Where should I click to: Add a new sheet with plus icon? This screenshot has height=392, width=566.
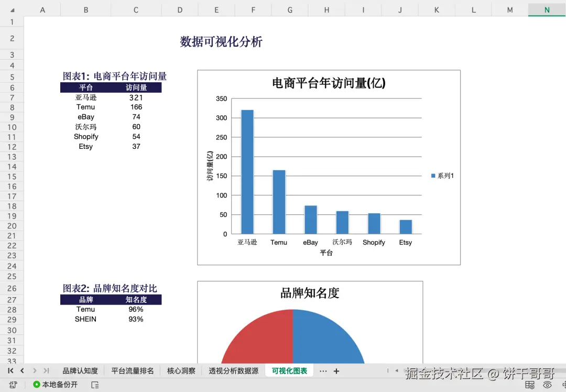pos(336,371)
